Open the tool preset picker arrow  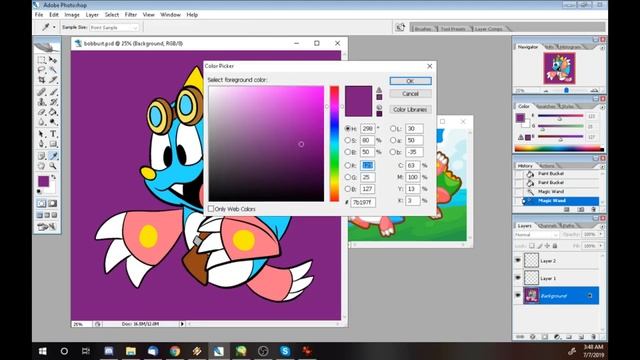click(54, 27)
